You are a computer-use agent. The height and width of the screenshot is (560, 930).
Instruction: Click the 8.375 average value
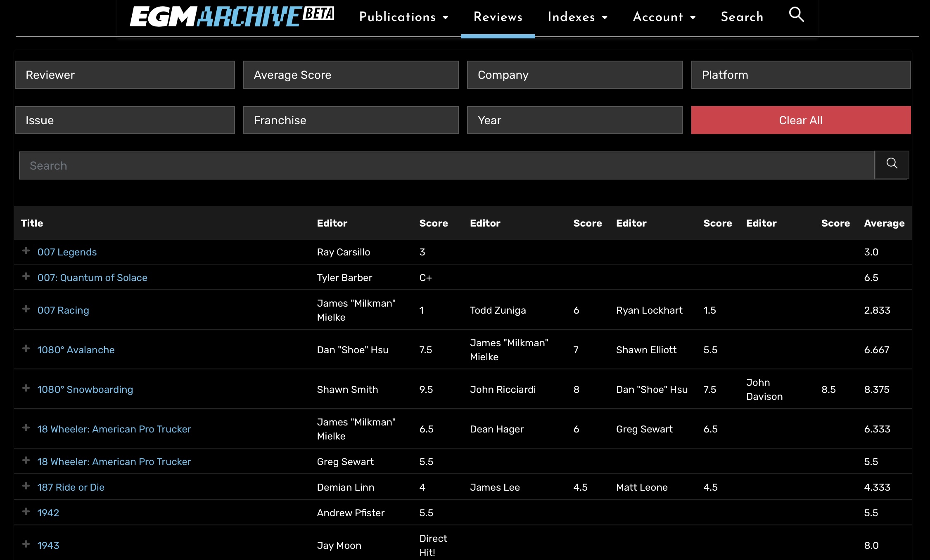[877, 390]
